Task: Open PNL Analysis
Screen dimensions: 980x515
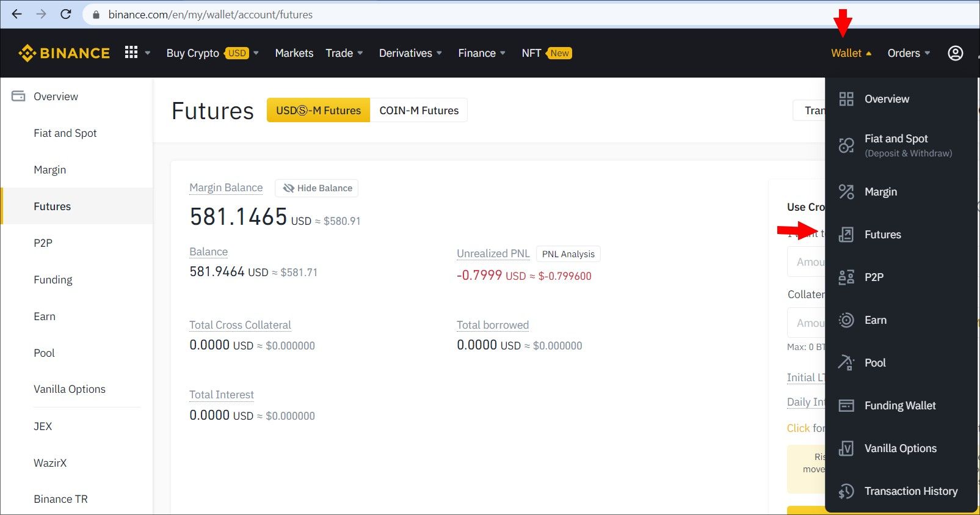Action: click(x=568, y=254)
